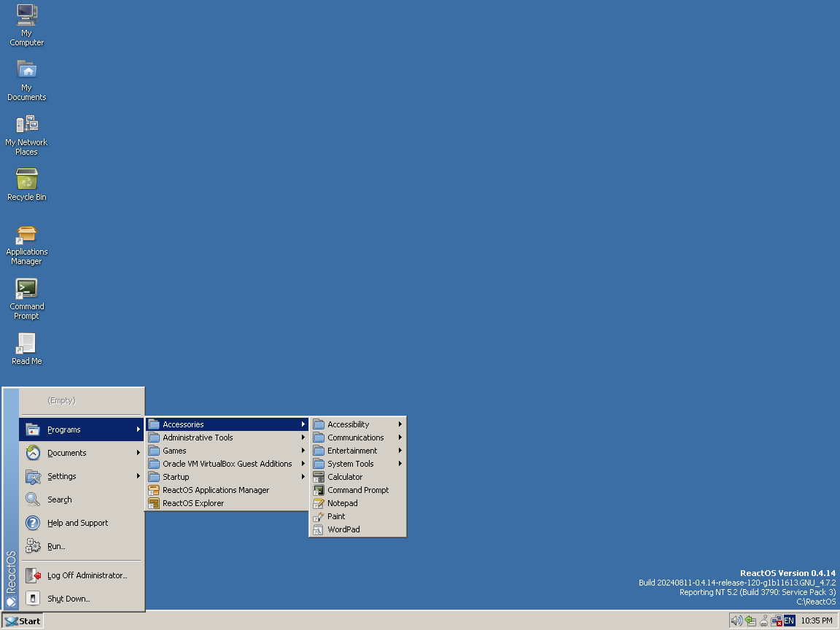Open Notepad from the Accessories menu
The width and height of the screenshot is (840, 630).
[358, 503]
